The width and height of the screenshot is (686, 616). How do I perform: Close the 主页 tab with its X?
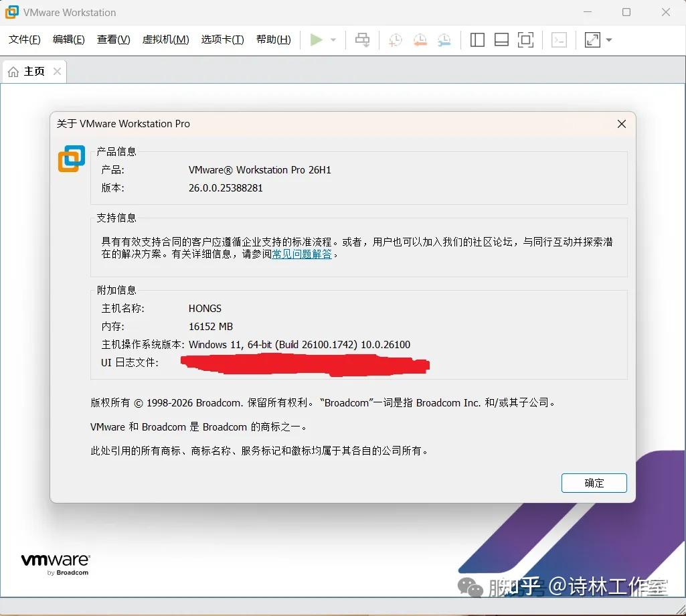(x=57, y=72)
